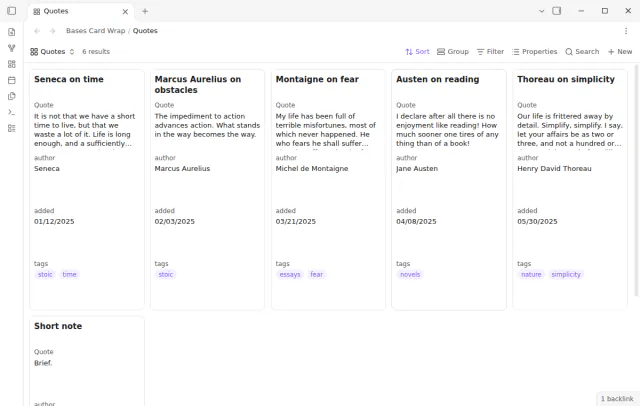
Task: Open a new tab with plus
Action: click(145, 11)
